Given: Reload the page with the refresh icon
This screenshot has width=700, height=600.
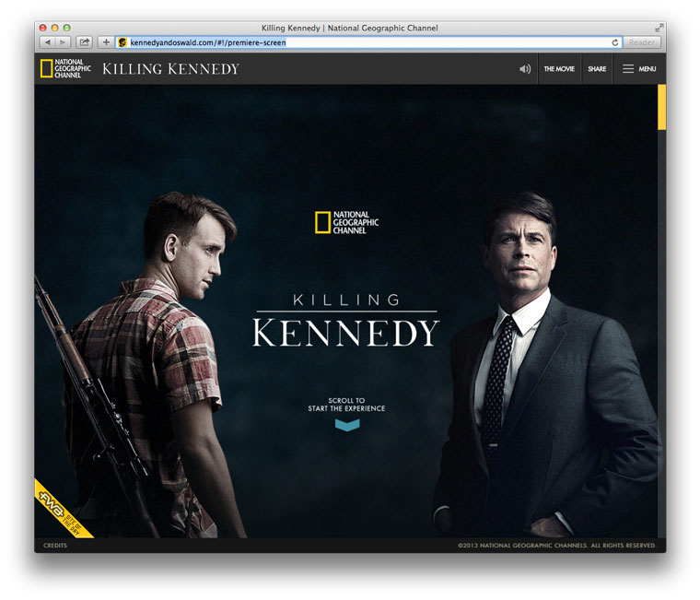Looking at the screenshot, I should click(x=614, y=42).
